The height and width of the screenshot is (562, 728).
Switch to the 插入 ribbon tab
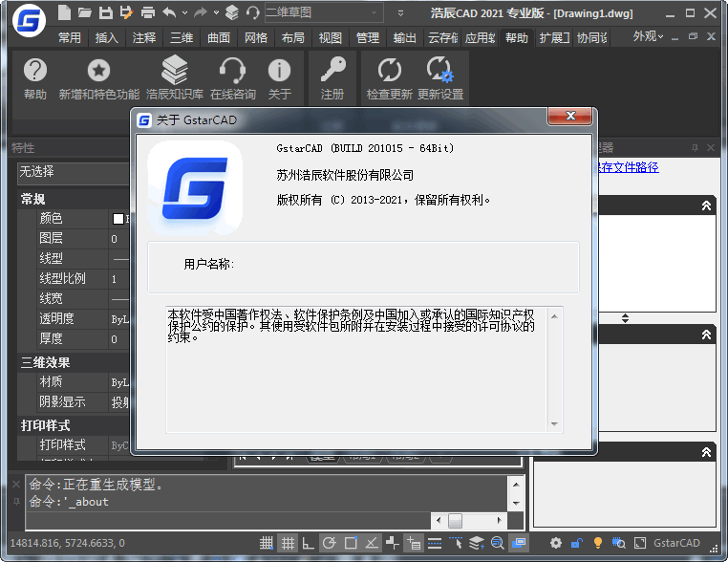point(107,37)
